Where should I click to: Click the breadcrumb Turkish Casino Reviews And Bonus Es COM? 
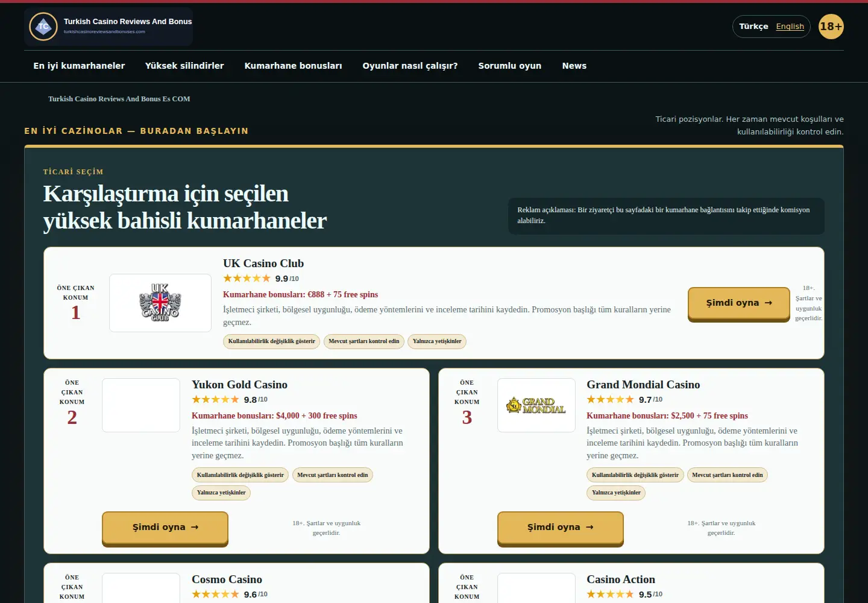click(119, 99)
